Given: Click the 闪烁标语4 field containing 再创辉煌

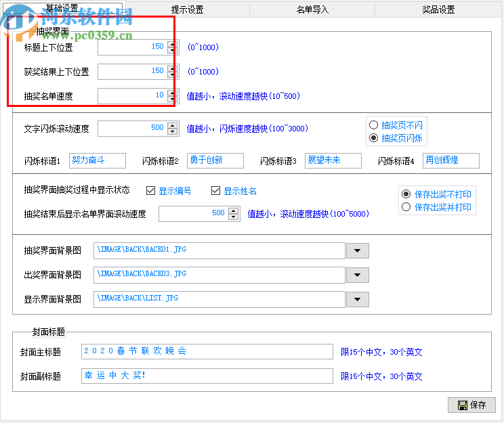Looking at the screenshot, I should click(x=451, y=160).
